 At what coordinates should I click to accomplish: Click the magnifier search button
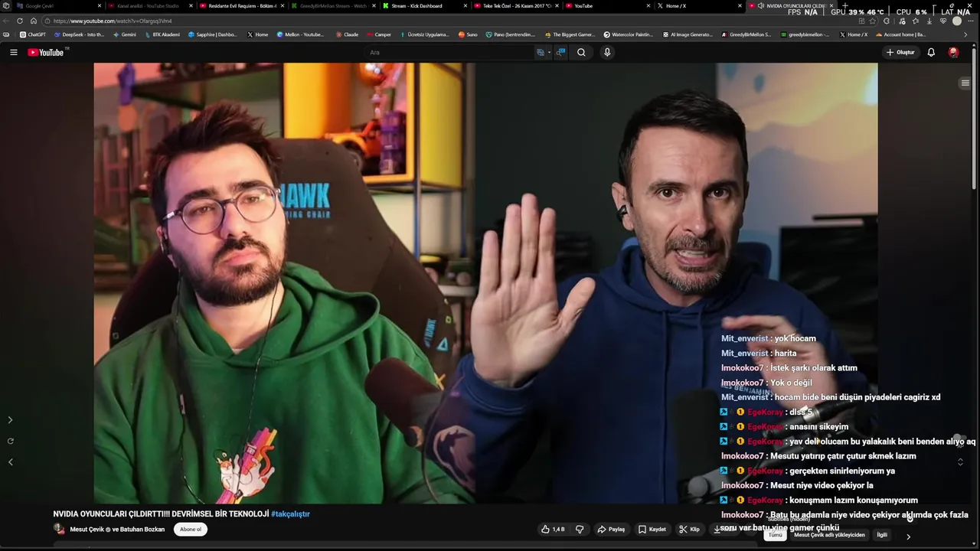point(581,52)
